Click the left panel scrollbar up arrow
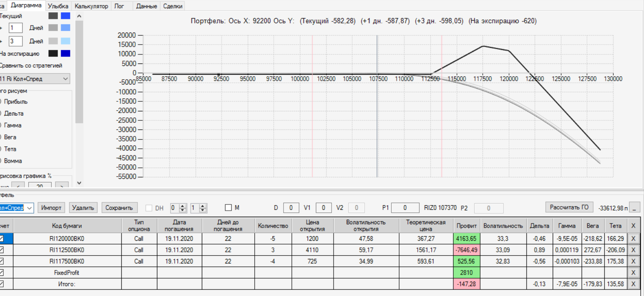The image size is (644, 296). pos(79,16)
